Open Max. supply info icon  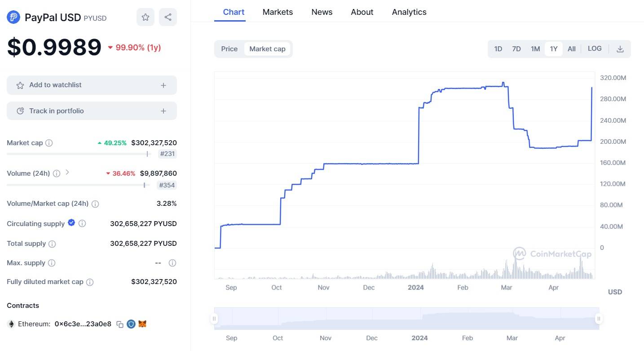pyautogui.click(x=52, y=263)
